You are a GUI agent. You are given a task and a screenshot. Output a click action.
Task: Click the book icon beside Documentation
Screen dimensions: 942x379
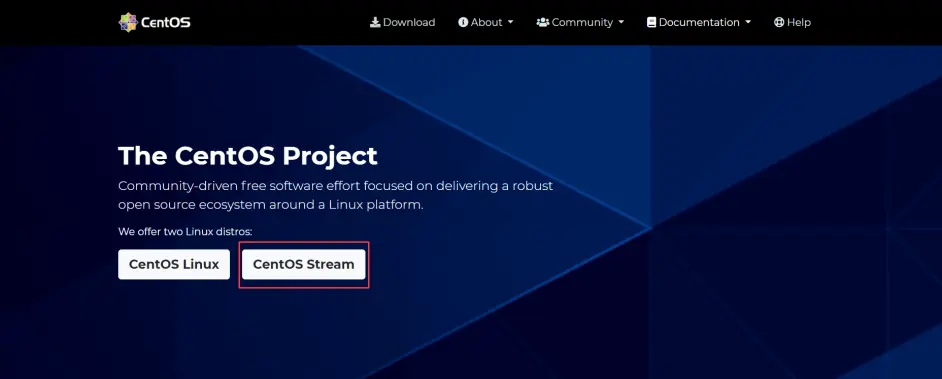[x=651, y=22]
